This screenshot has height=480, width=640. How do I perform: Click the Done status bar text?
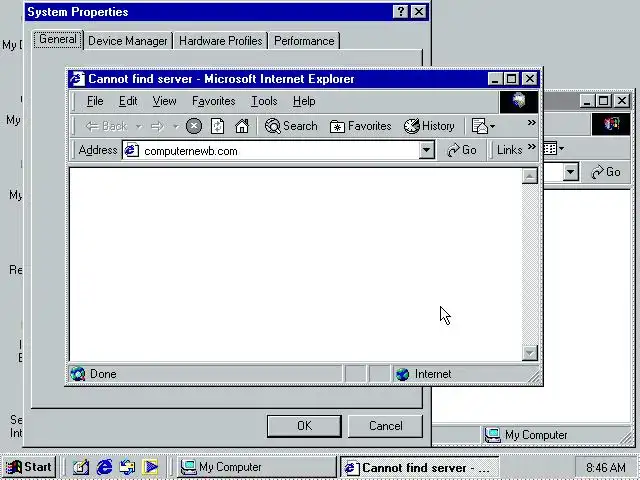[103, 374]
